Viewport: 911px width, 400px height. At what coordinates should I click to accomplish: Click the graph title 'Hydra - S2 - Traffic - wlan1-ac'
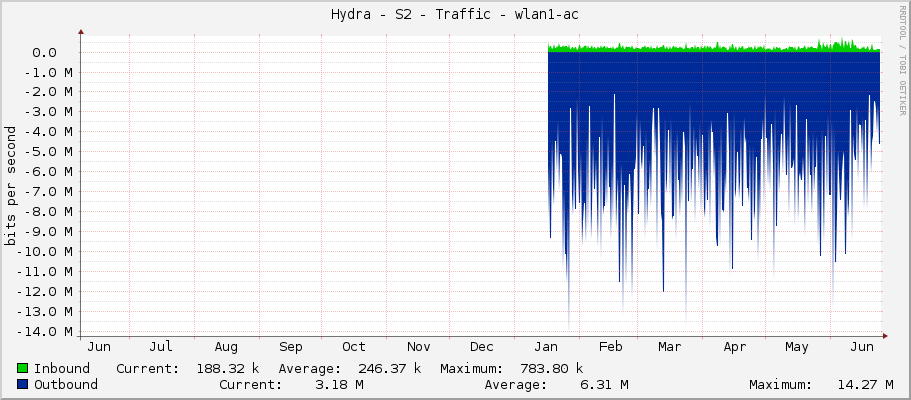point(455,15)
